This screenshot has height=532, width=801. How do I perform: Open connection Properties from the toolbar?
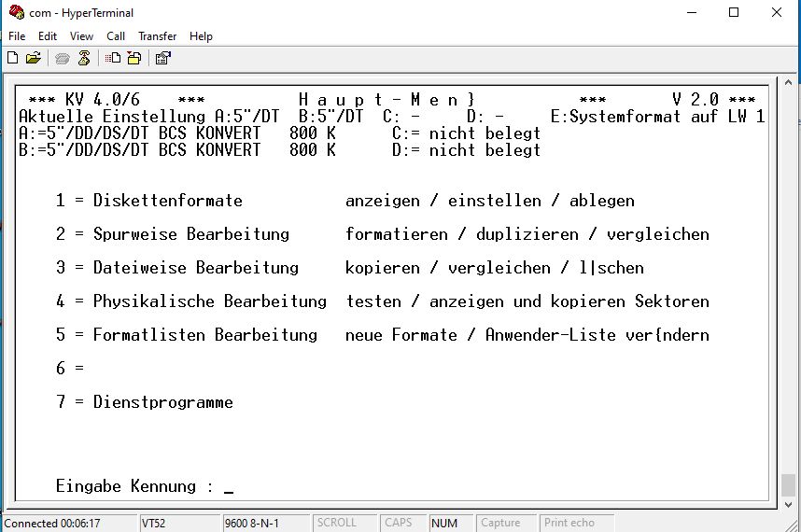tap(162, 58)
